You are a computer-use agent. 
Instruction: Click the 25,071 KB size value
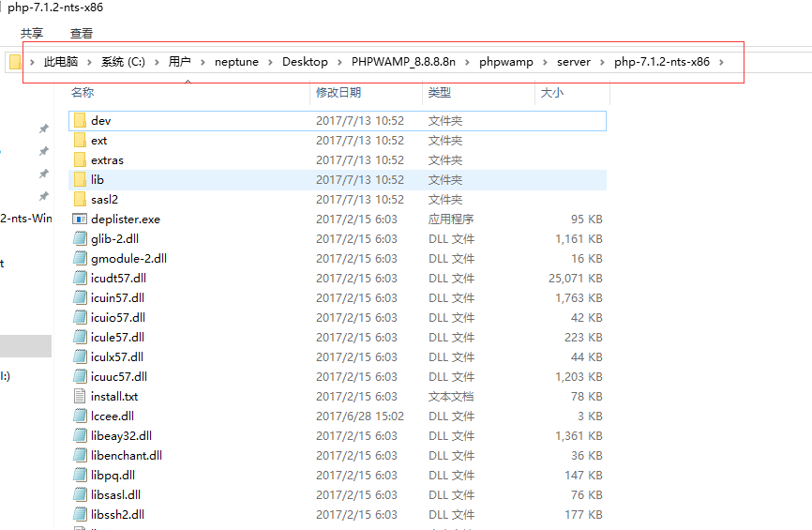(x=576, y=279)
